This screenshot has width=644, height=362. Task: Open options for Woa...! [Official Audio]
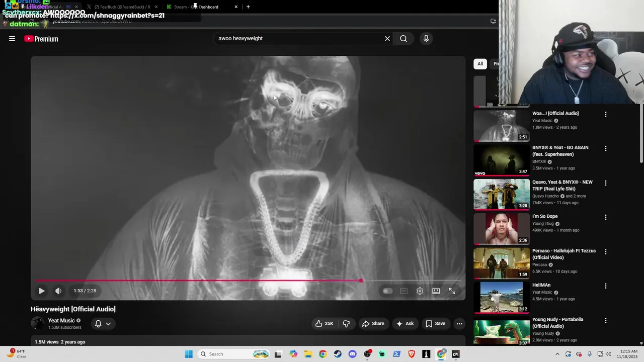pos(606,115)
